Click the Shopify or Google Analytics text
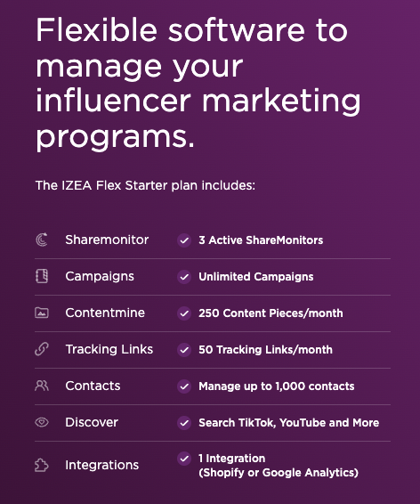Viewport: 420px width, 504px height. (x=279, y=473)
